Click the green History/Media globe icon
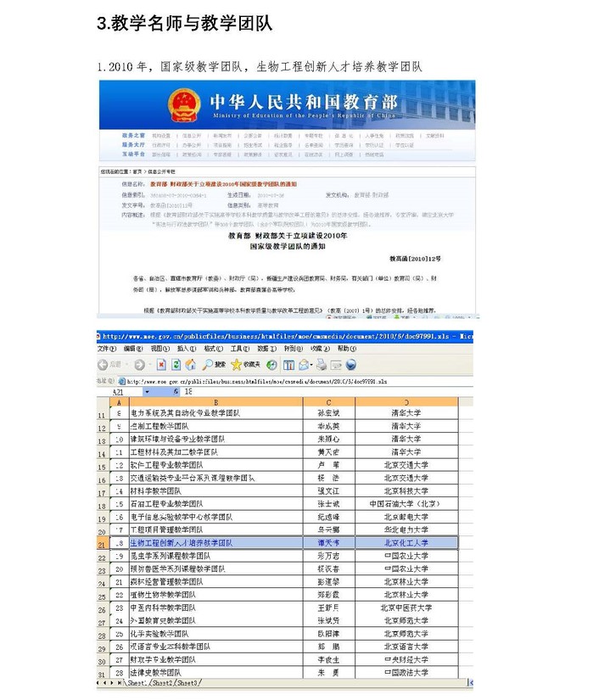This screenshot has width=593, height=700. point(271,365)
